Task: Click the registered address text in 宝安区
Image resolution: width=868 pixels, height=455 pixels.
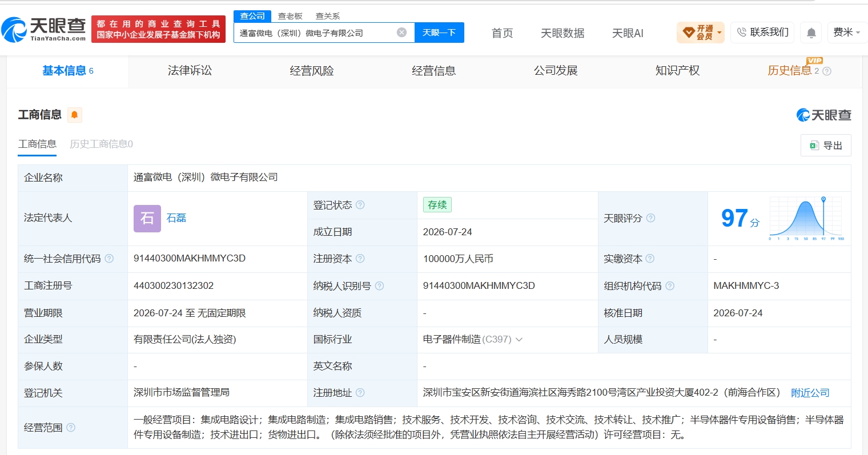Action: [602, 393]
